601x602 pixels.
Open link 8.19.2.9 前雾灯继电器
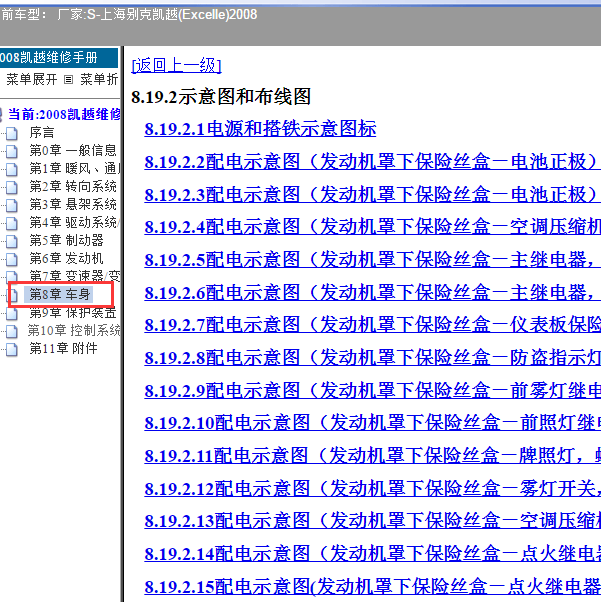(373, 391)
